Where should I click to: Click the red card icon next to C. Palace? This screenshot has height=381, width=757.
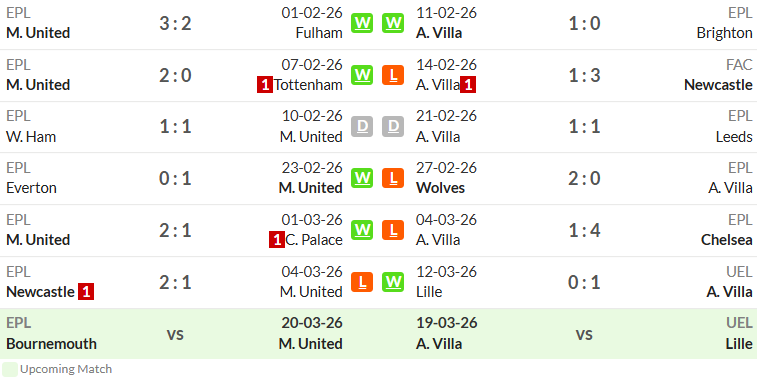[x=277, y=240]
